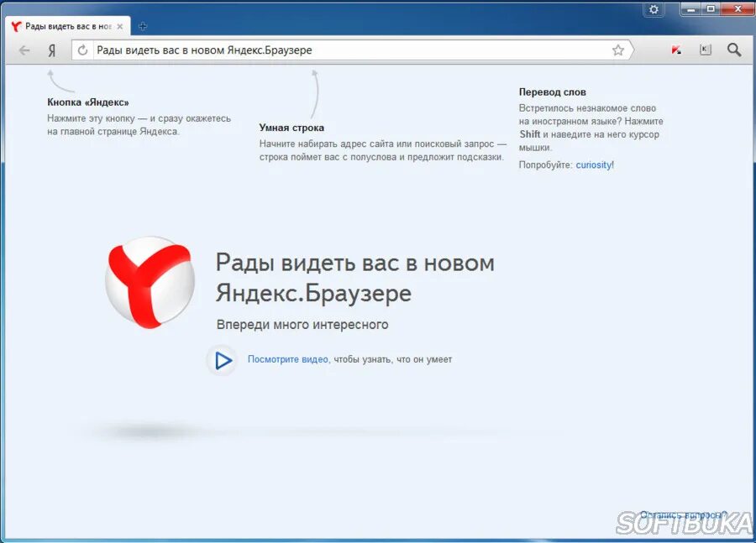Bookmark the page with the star icon
This screenshot has height=543, width=756.
click(618, 50)
